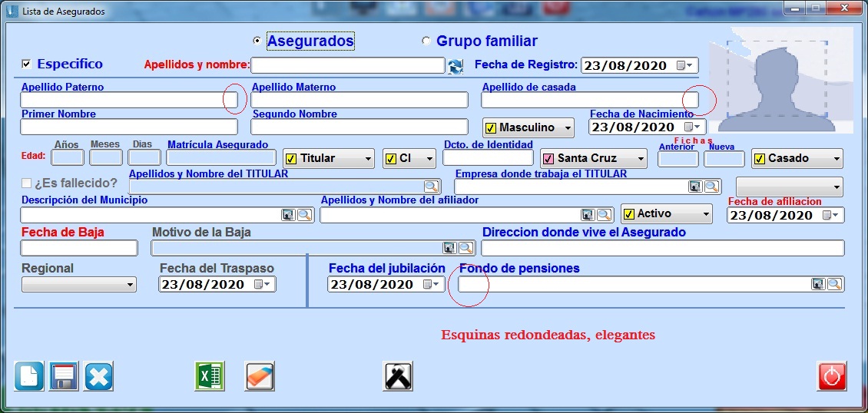Open the Activo status dropdown
The height and width of the screenshot is (413, 868).
[667, 213]
